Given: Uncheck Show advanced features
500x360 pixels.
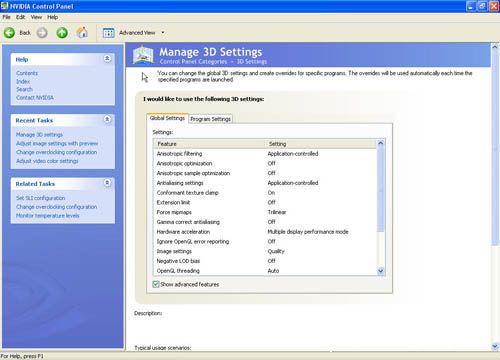Looking at the screenshot, I should (156, 284).
